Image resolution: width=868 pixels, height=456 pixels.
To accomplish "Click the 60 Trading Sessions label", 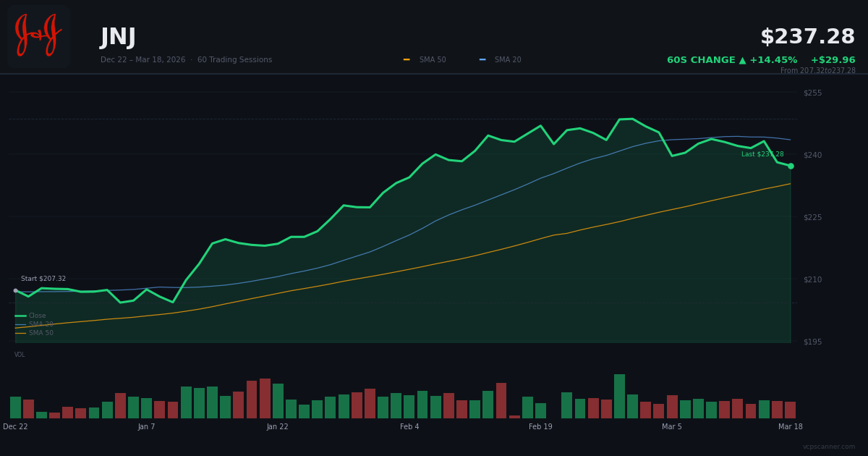I will 235,60.
